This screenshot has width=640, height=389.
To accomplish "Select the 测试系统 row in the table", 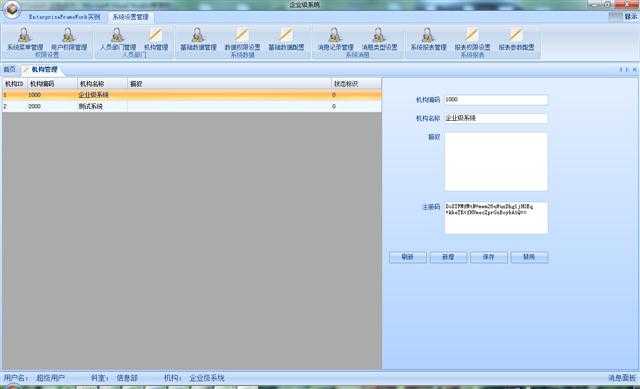I will [191, 106].
